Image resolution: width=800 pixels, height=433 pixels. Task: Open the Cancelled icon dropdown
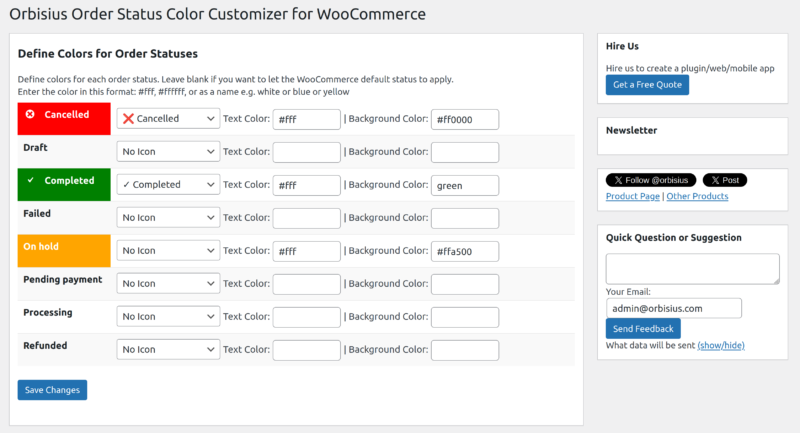168,119
